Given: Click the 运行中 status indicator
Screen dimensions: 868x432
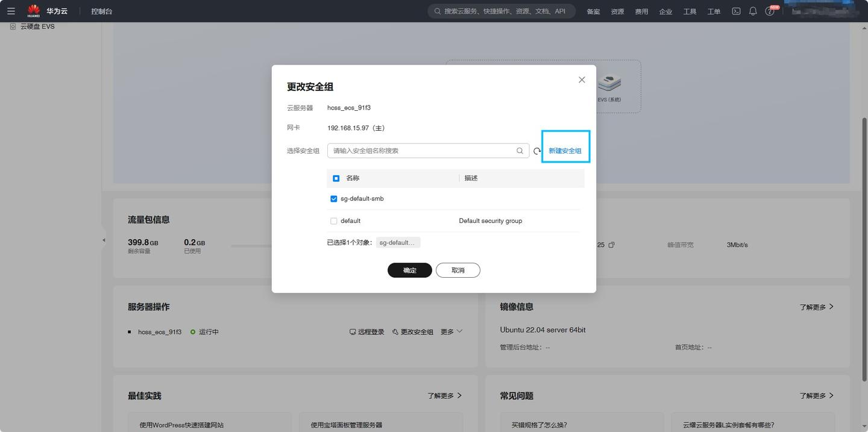Looking at the screenshot, I should [204, 332].
